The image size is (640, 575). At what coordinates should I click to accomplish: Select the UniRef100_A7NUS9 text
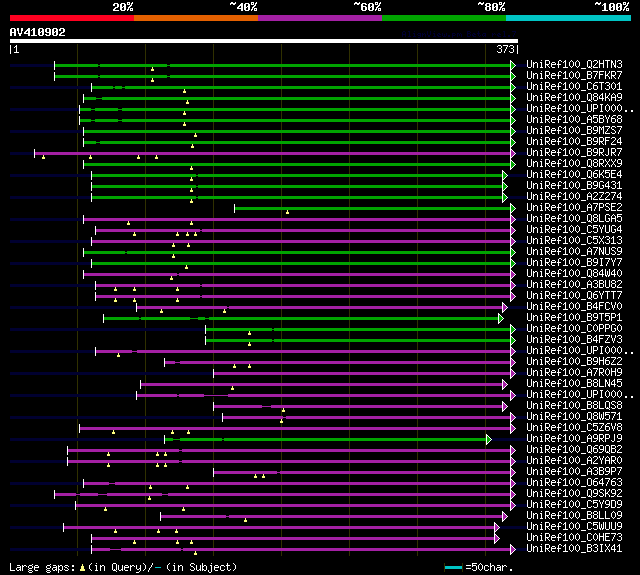pyautogui.click(x=574, y=252)
